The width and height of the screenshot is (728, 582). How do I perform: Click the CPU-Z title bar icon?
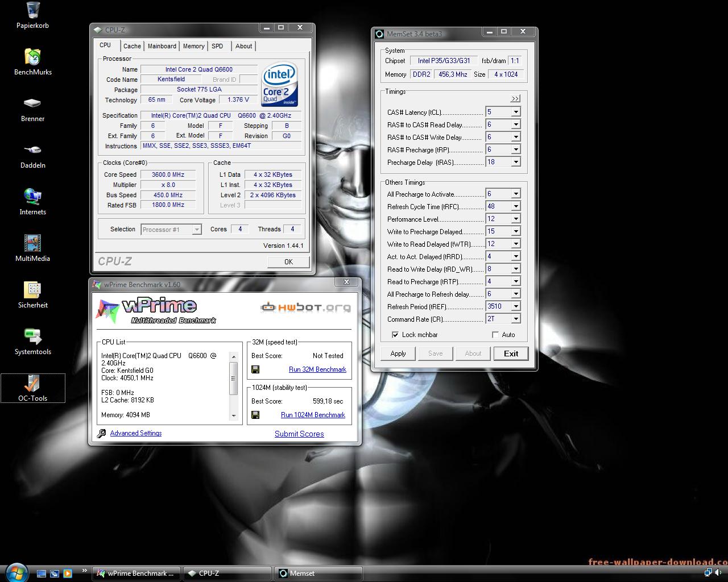pyautogui.click(x=98, y=30)
